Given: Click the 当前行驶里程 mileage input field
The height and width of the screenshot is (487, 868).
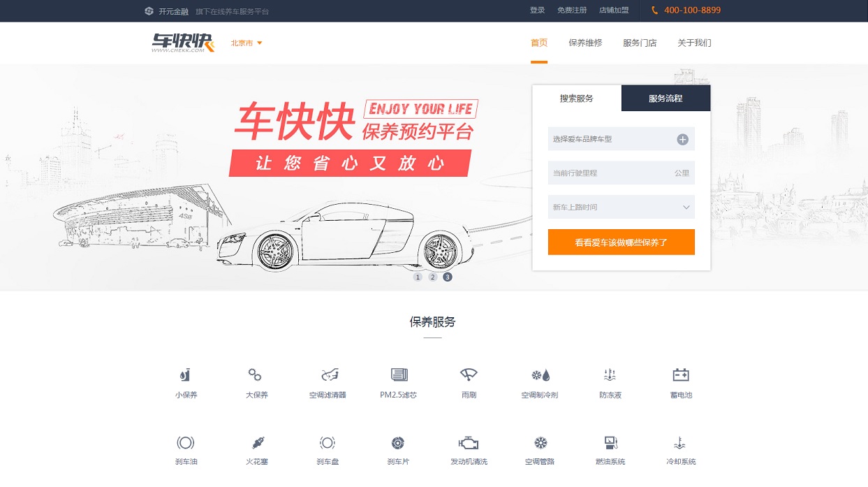Looking at the screenshot, I should click(615, 173).
